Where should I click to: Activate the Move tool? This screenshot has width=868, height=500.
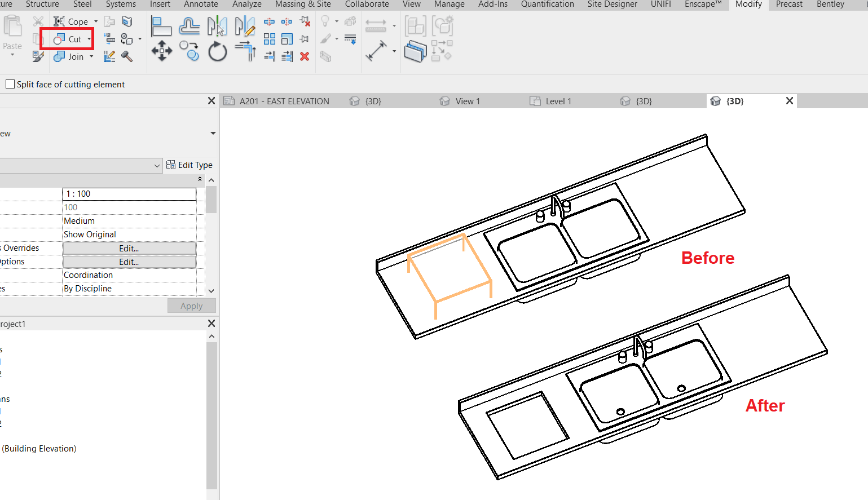tap(162, 51)
